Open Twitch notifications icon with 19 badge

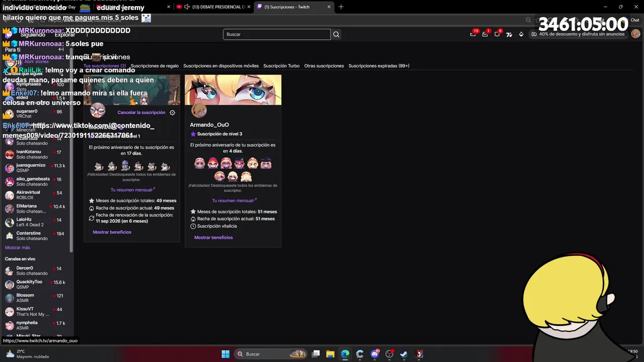pos(473,34)
